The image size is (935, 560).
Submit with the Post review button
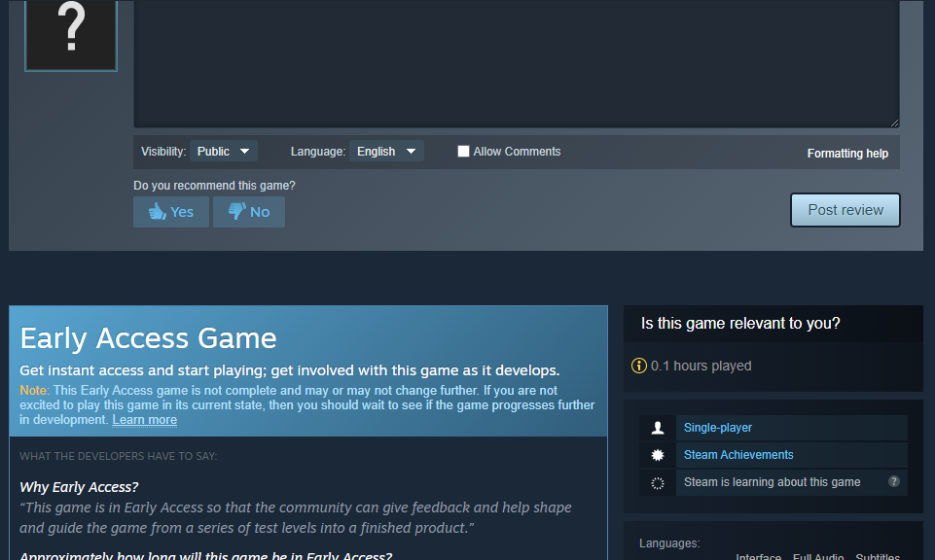(x=845, y=210)
